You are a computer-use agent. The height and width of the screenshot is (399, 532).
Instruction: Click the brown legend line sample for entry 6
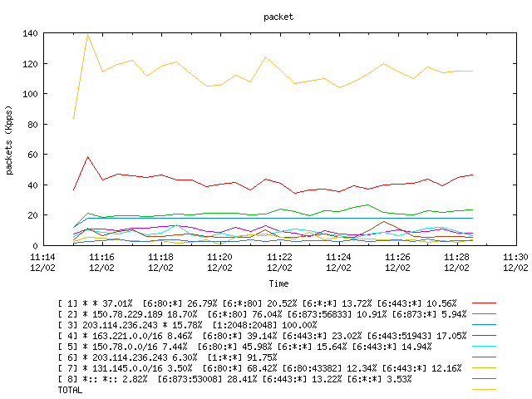tap(484, 357)
